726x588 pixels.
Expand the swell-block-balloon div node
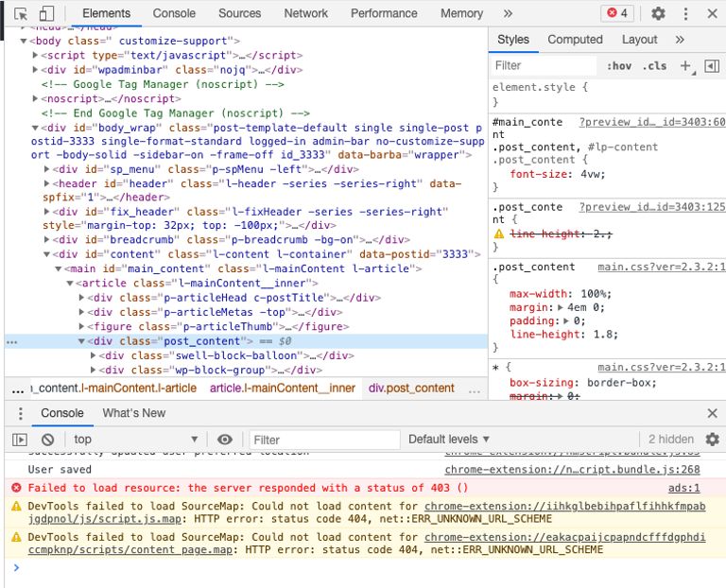[93, 355]
